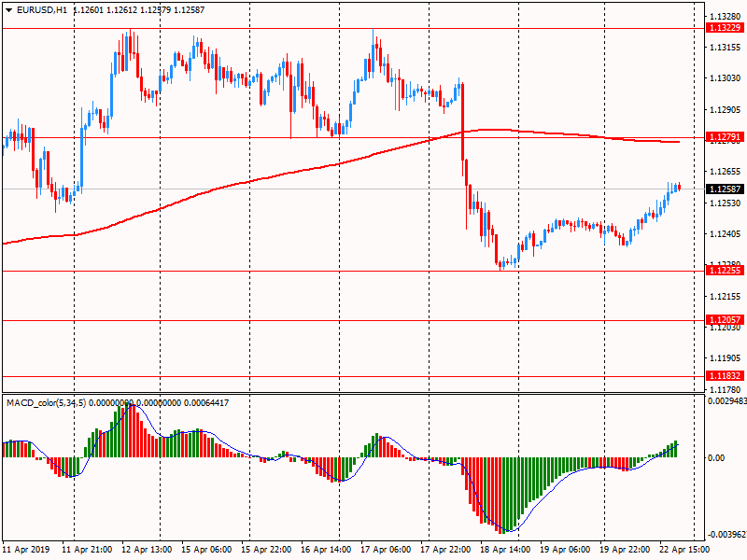
Task: Select the 12 Apr 13:00 time label
Action: tap(148, 550)
